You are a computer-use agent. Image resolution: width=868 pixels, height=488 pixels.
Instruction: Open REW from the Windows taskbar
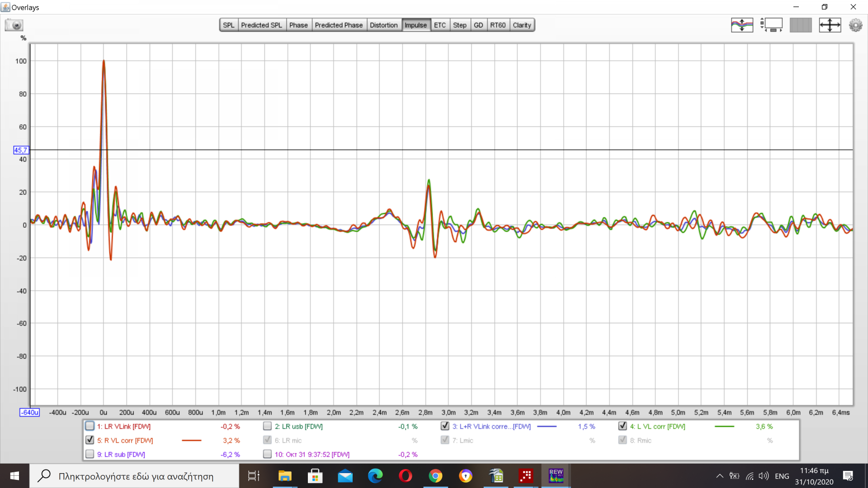click(556, 476)
